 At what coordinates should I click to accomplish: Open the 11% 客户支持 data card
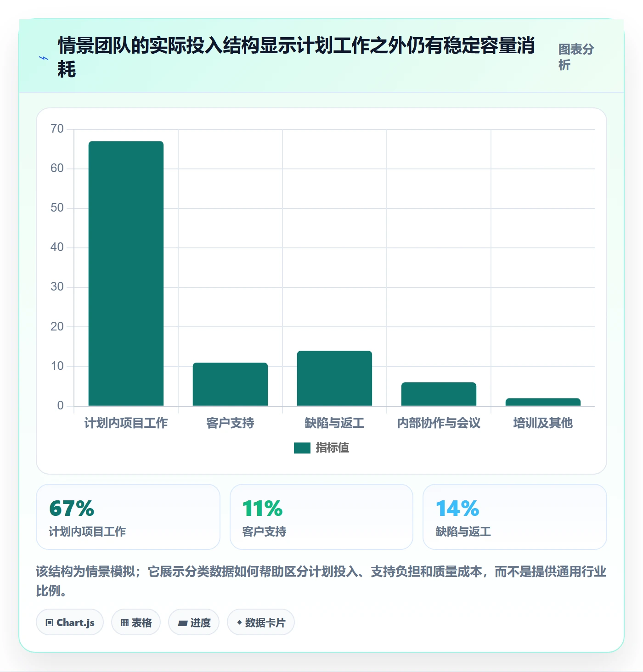point(321,517)
